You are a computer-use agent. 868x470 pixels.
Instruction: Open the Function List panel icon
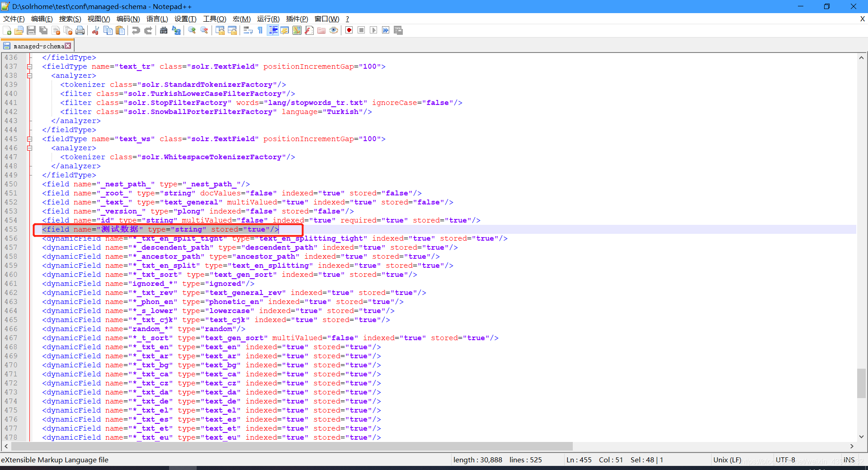coord(309,30)
